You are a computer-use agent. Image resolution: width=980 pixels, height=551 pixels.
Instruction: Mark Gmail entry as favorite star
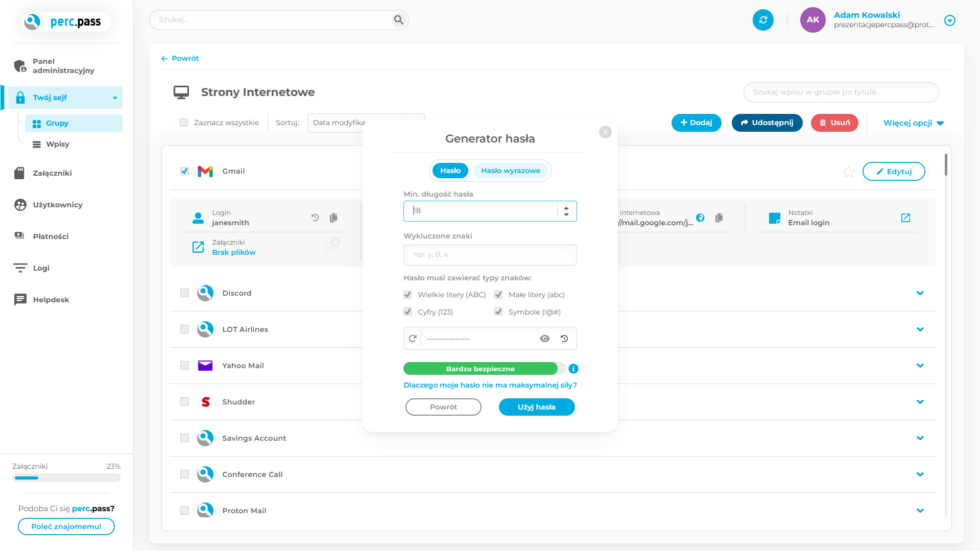tap(848, 172)
